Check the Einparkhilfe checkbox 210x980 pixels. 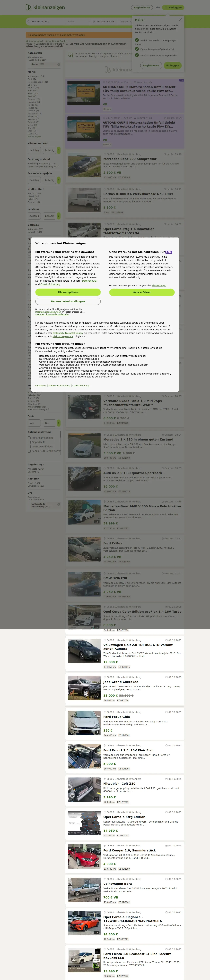[x=29, y=442]
